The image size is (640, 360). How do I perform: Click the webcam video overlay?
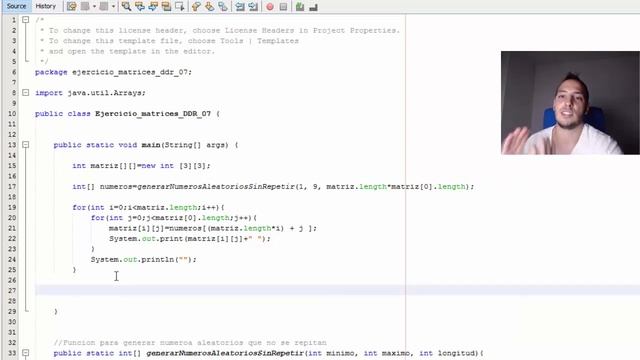(x=570, y=103)
